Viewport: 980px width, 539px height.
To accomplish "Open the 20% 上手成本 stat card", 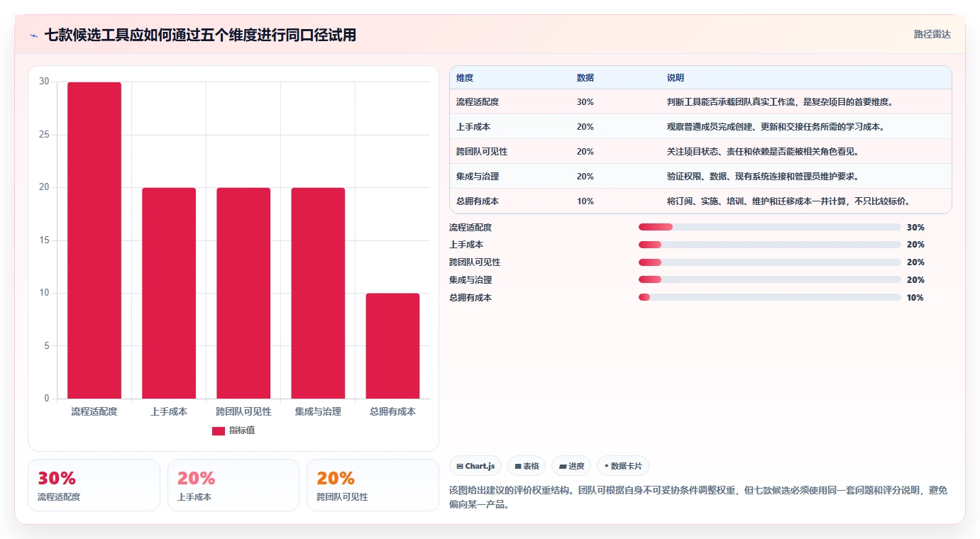I will pos(233,485).
